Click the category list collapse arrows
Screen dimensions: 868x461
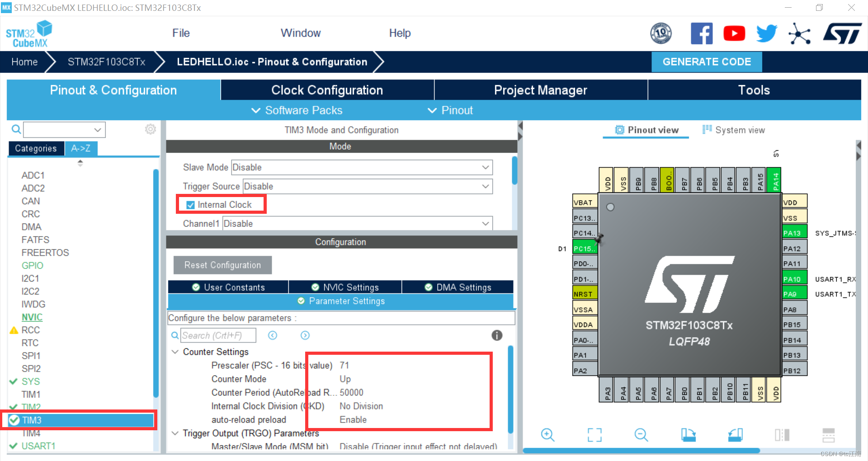(80, 163)
